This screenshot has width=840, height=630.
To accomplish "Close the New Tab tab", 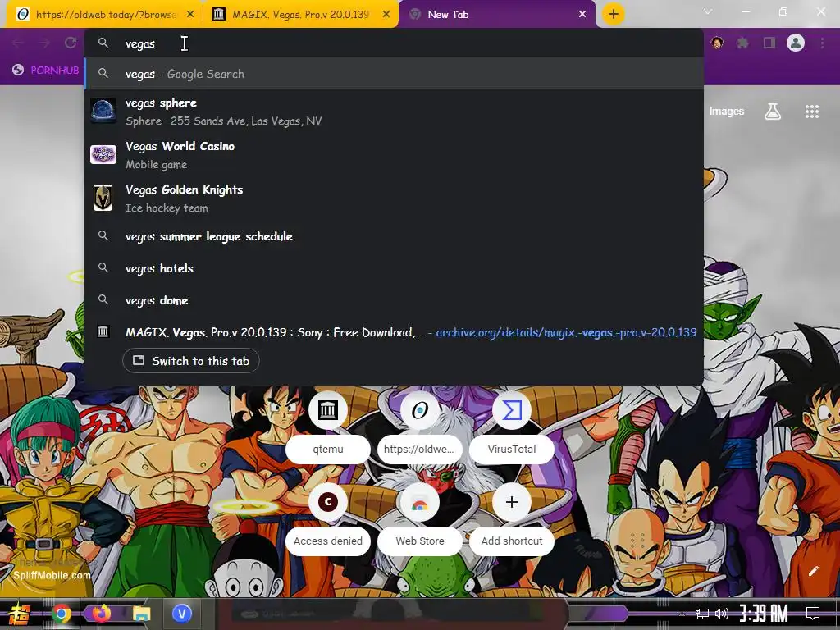I will 582,15.
